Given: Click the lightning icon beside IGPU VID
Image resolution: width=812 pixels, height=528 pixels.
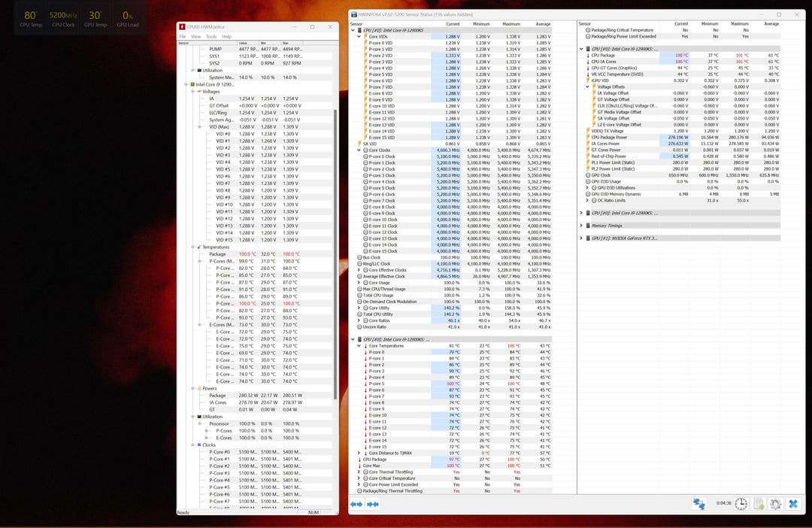Looking at the screenshot, I should (x=588, y=80).
